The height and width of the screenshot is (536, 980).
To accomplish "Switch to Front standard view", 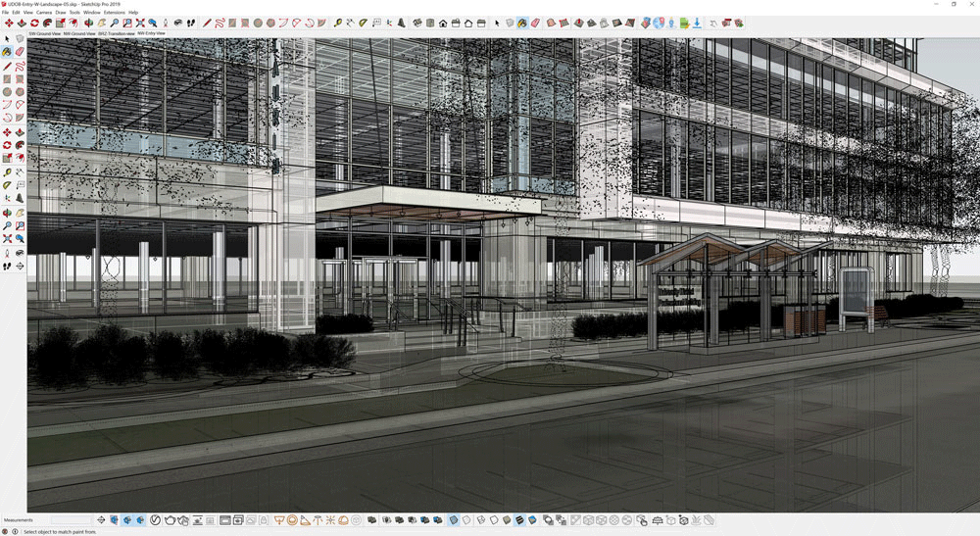I will pyautogui.click(x=443, y=24).
